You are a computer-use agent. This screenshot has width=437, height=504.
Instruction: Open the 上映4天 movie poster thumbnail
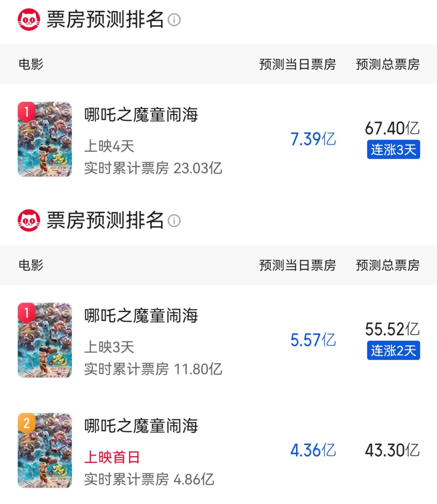point(45,139)
